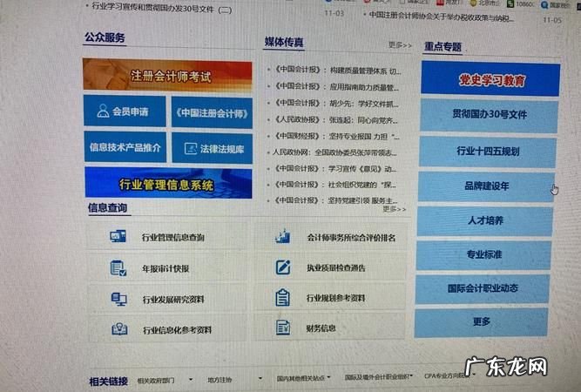
Task: Open news 《中国会计报》:坚持党建引领
Action: [335, 200]
